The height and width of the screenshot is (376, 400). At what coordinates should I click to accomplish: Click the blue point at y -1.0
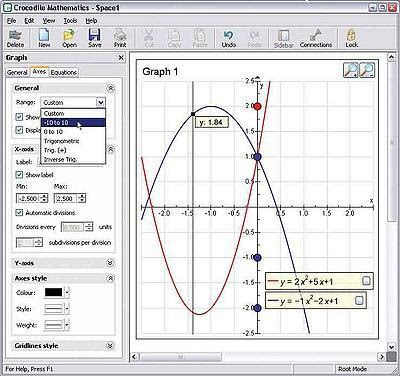pyautogui.click(x=257, y=257)
